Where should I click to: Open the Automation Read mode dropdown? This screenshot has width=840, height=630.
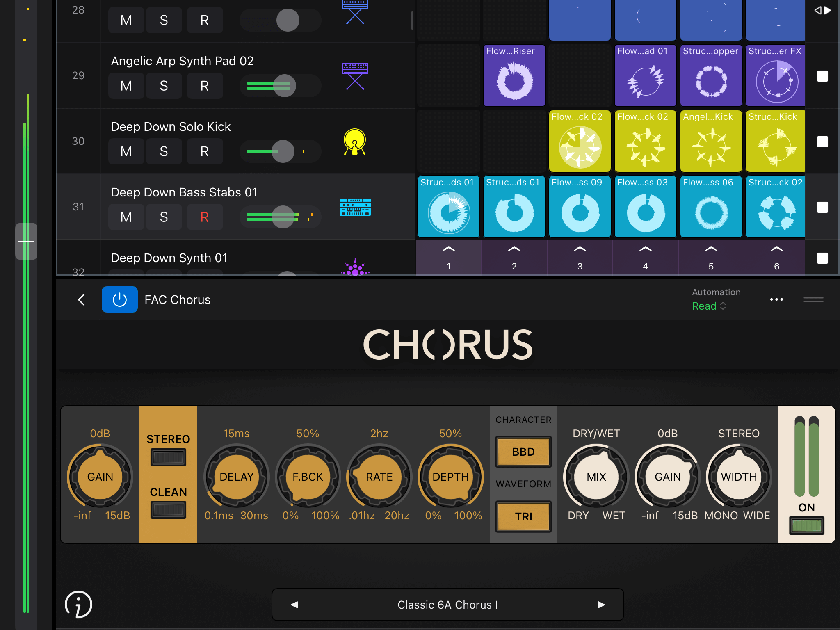point(709,306)
